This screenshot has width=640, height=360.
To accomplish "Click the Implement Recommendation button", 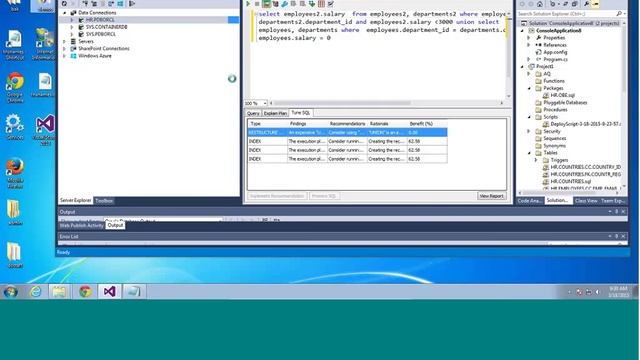I will pos(277,196).
